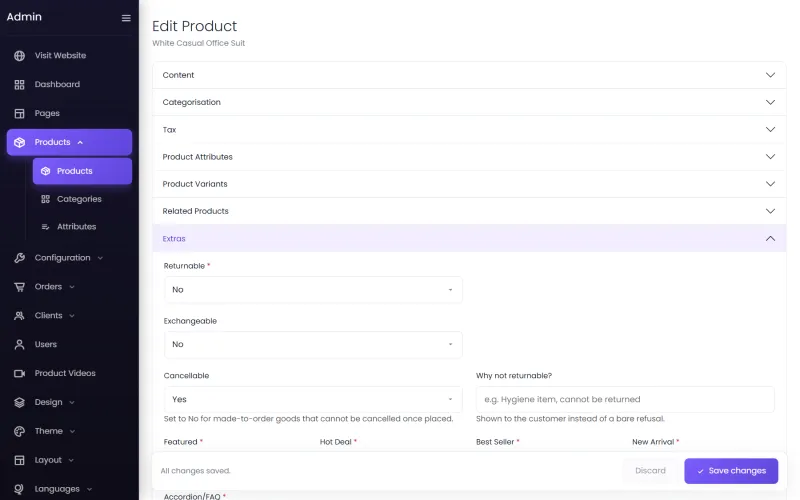This screenshot has height=500, width=800.
Task: Go to the Dashboard page
Action: pos(69,85)
